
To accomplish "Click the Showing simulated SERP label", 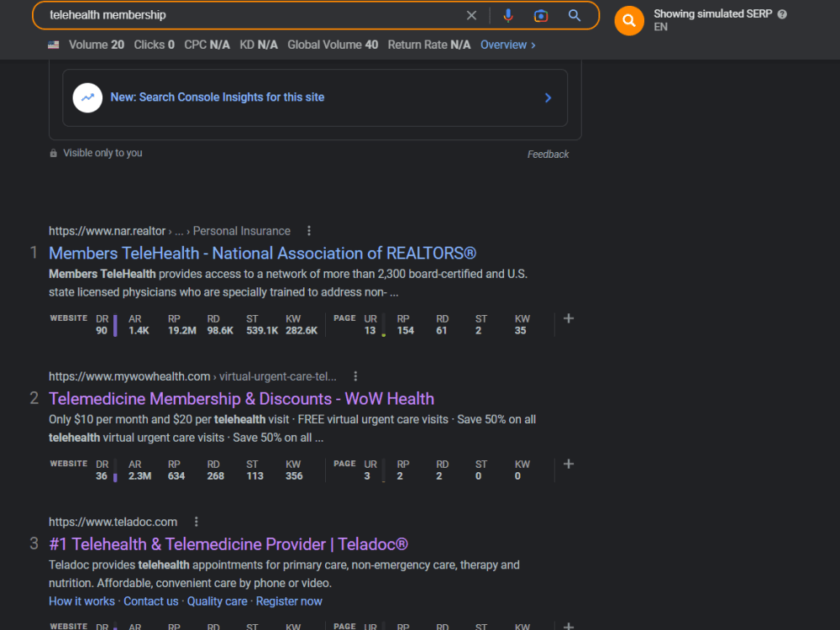I will [x=713, y=14].
